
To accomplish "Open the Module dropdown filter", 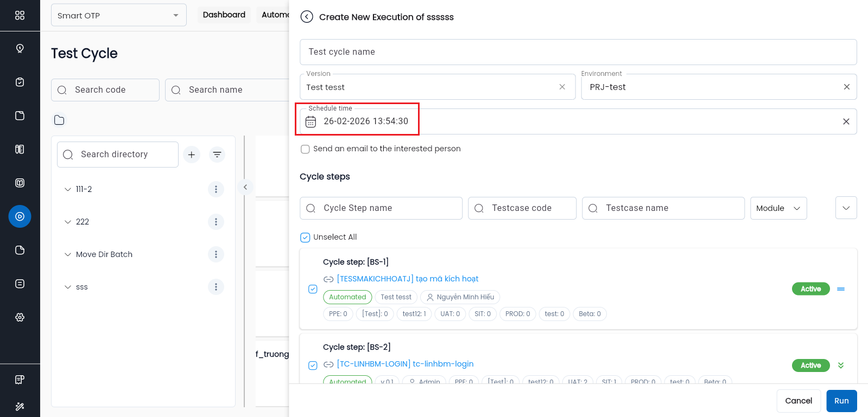I will click(778, 208).
